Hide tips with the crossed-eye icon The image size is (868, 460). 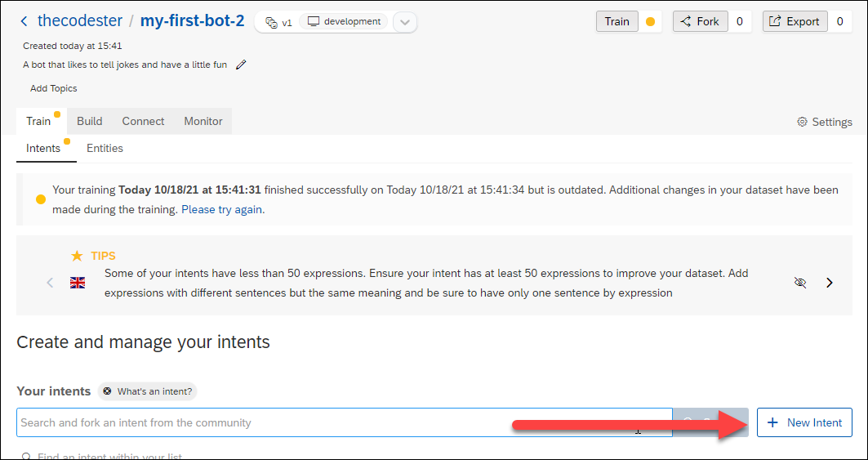coord(800,283)
